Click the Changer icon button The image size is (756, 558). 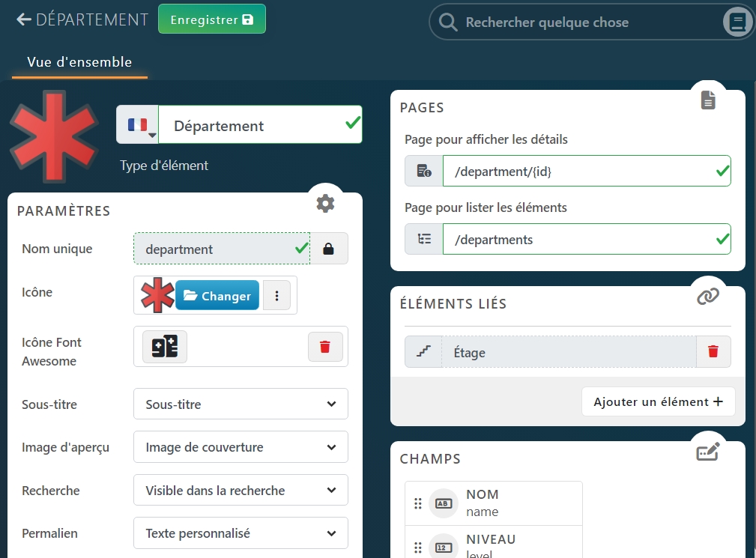pyautogui.click(x=217, y=296)
